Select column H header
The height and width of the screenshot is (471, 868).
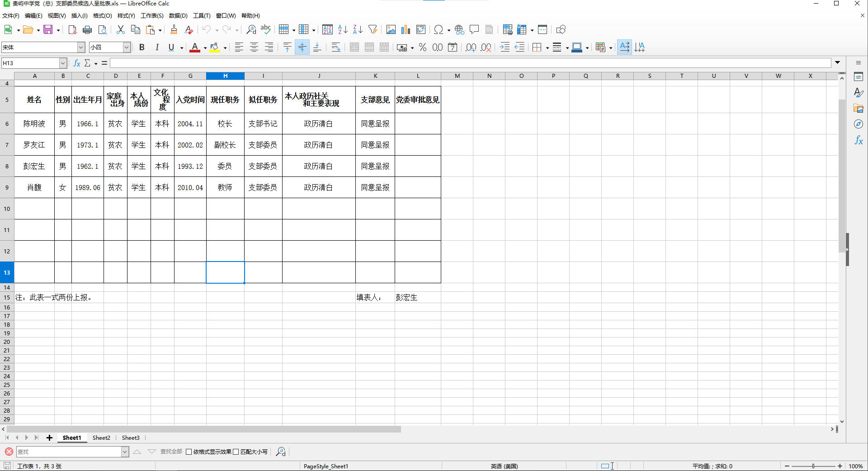[x=225, y=76]
